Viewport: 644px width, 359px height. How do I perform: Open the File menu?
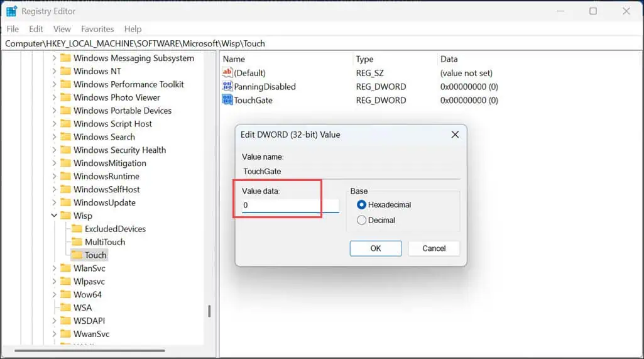click(x=13, y=29)
